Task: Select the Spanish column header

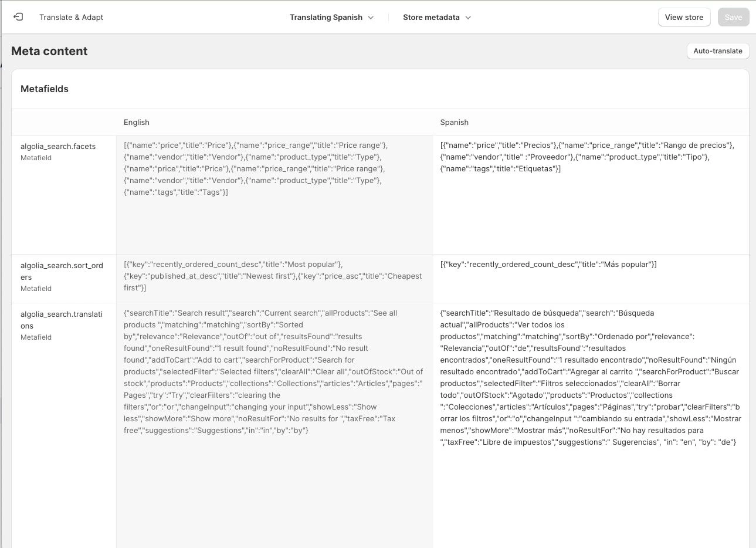Action: point(454,122)
